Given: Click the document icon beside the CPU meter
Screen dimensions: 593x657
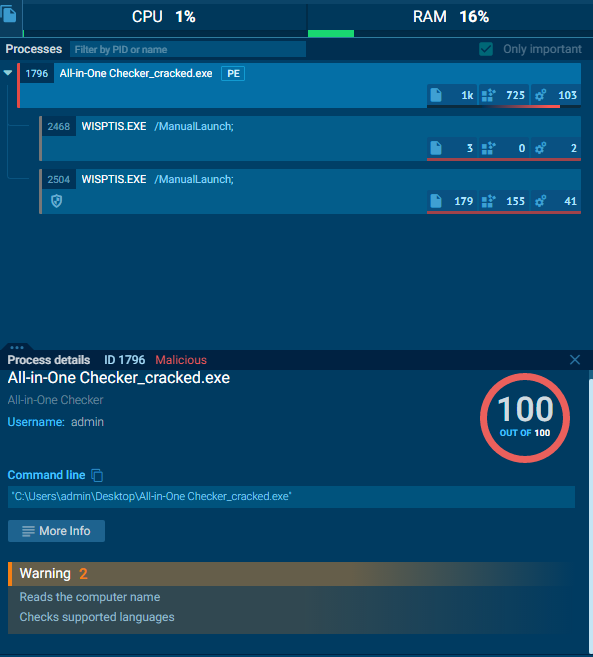Looking at the screenshot, I should (x=9, y=15).
